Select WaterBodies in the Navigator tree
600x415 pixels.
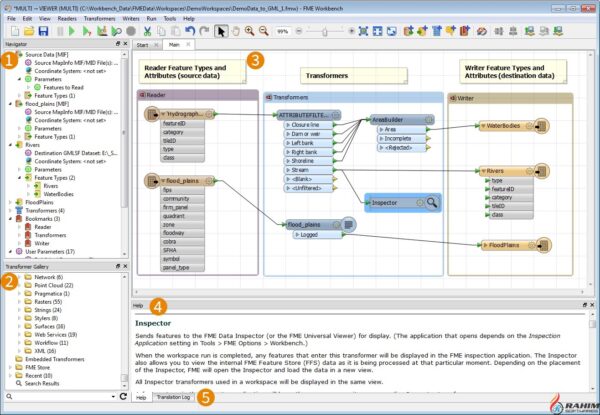(58, 194)
